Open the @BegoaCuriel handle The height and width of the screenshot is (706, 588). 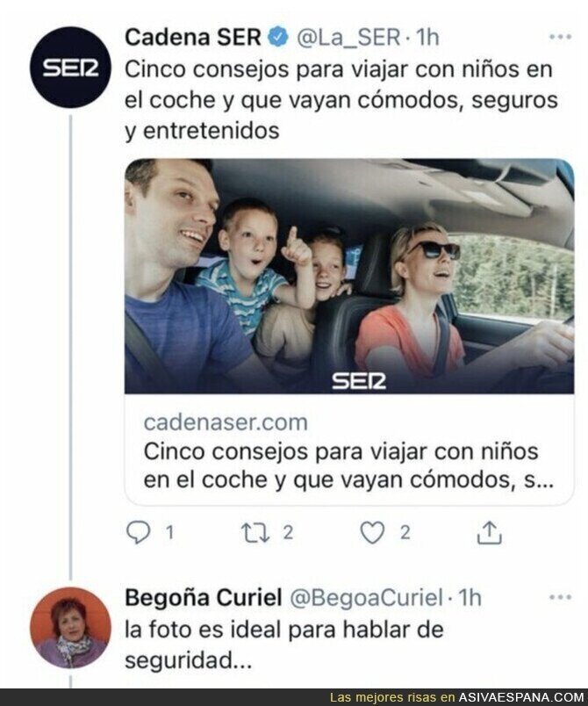366,597
